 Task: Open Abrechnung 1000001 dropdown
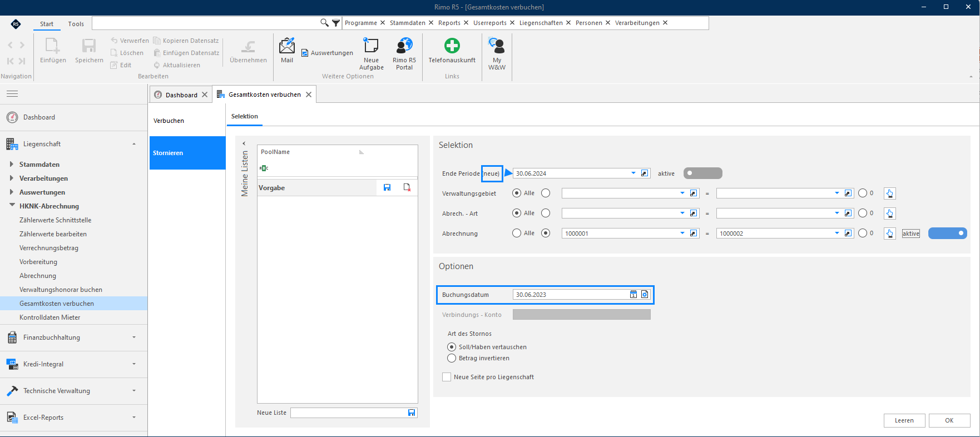(x=682, y=234)
